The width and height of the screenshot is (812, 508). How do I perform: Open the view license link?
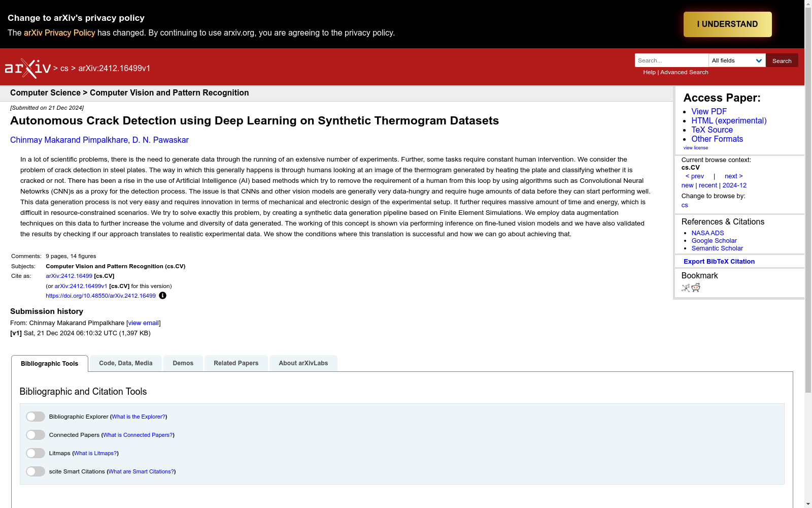[x=695, y=148]
